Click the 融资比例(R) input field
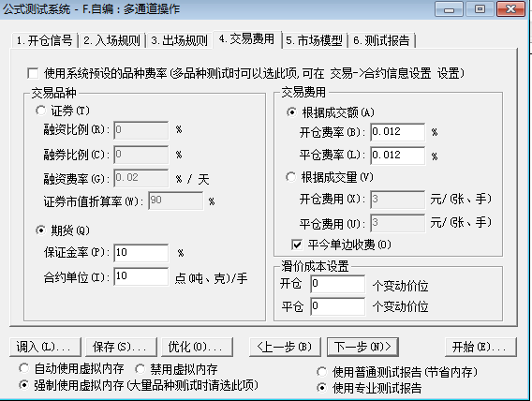 141,130
